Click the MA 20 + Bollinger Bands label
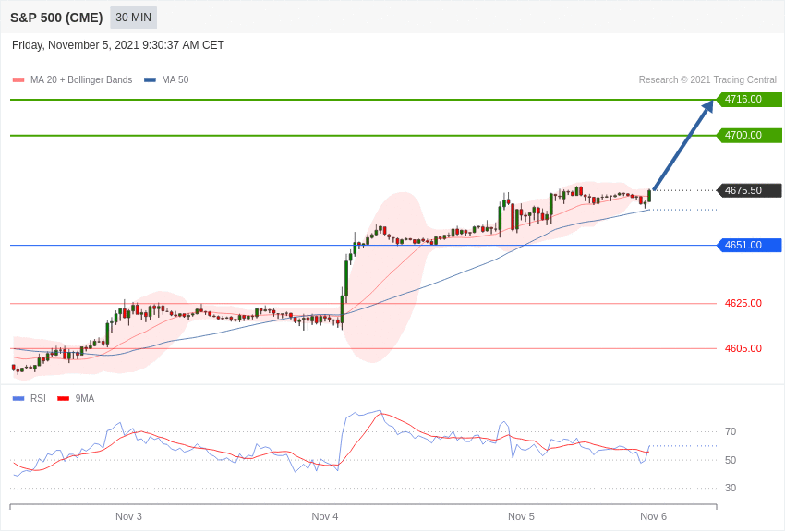785x532 pixels. click(x=81, y=79)
